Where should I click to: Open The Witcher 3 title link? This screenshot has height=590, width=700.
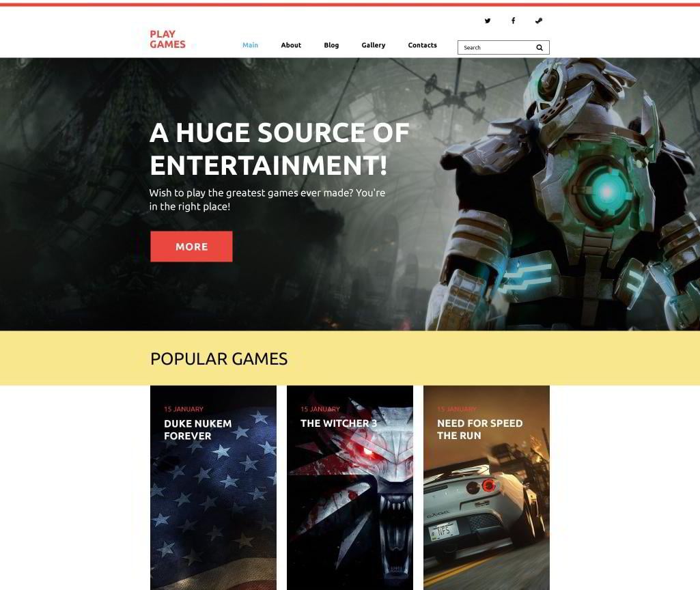tap(339, 423)
